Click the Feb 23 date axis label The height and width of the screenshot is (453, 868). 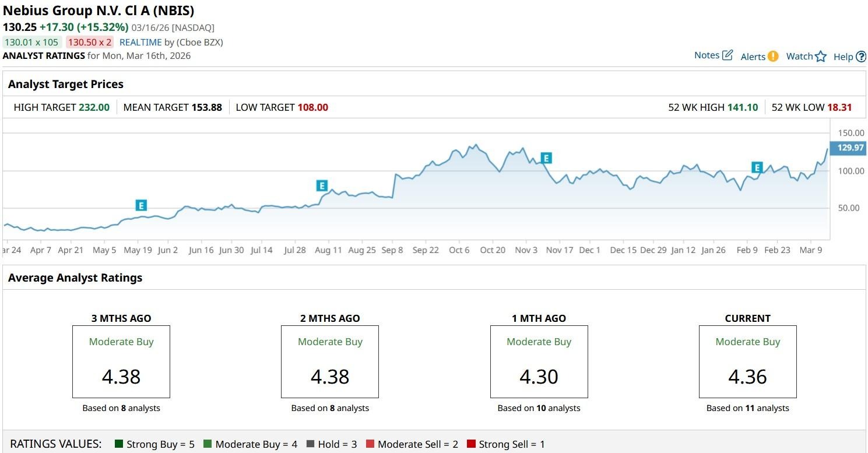777,250
